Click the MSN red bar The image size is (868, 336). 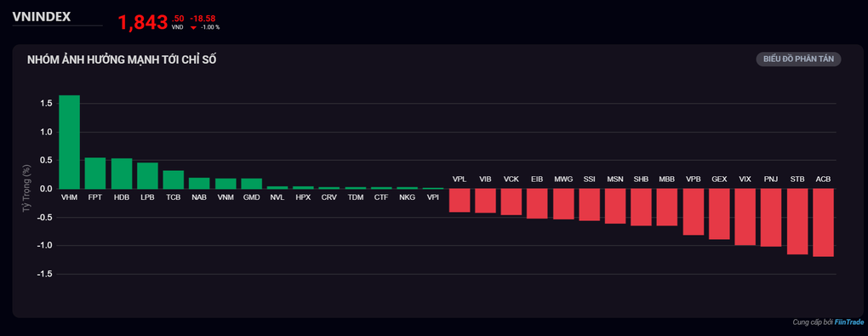pos(615,207)
